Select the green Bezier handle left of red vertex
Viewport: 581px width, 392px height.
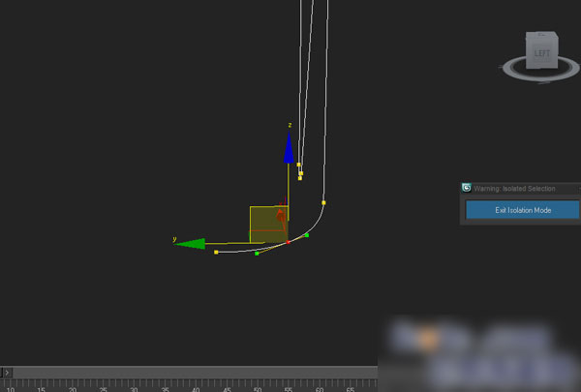click(x=257, y=254)
